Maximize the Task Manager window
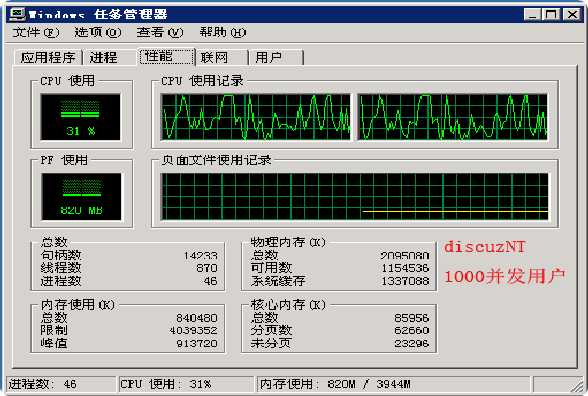588x396 pixels. [551, 14]
